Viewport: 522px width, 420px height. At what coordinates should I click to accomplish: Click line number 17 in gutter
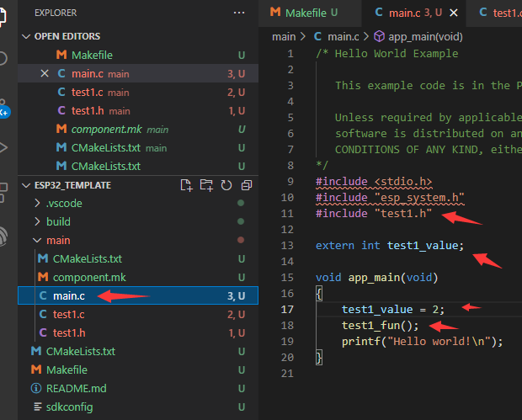pos(287,310)
